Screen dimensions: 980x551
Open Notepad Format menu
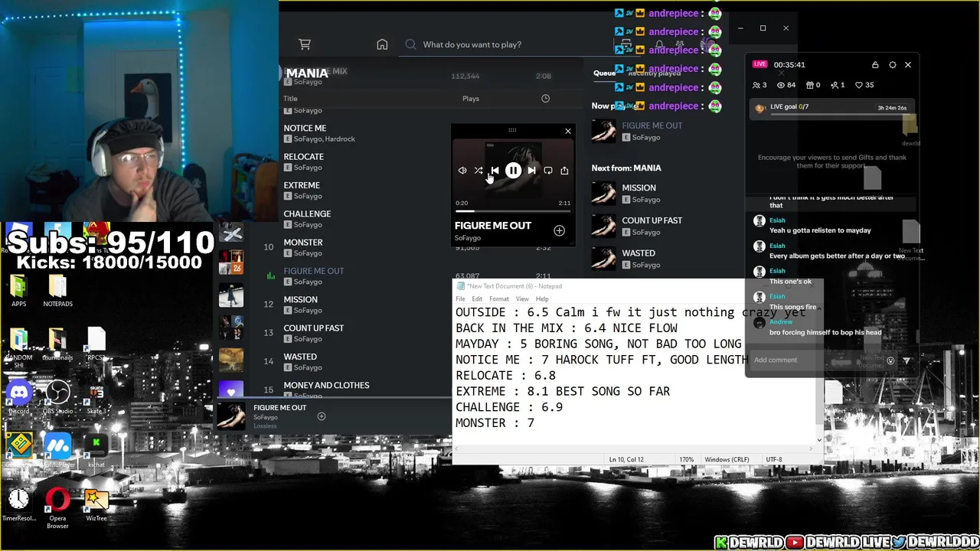(x=498, y=298)
